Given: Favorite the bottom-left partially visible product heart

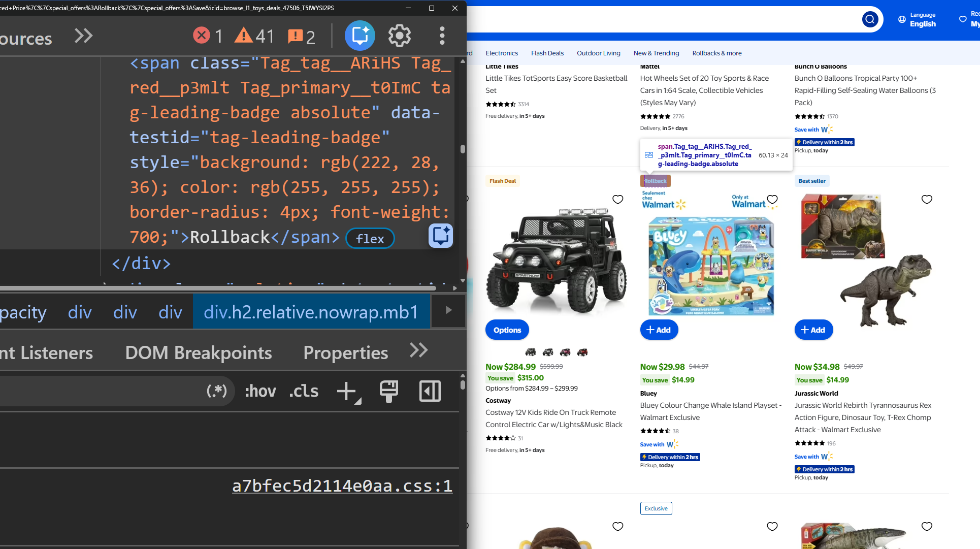Looking at the screenshot, I should click(617, 527).
